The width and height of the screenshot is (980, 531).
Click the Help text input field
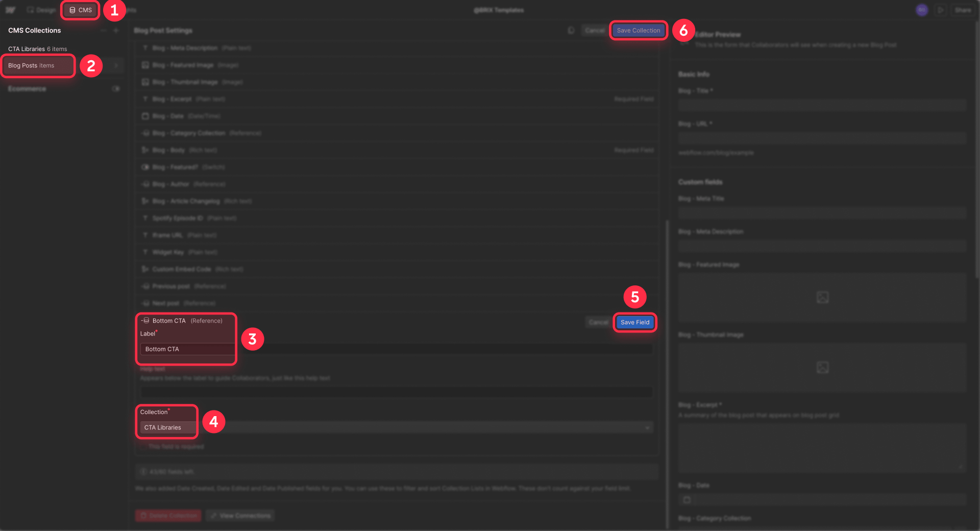397,392
